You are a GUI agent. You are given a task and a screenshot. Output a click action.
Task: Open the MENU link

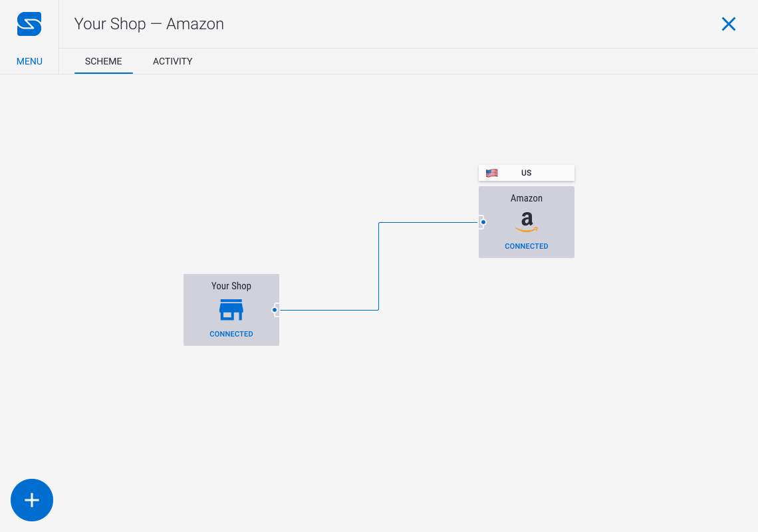(x=29, y=61)
